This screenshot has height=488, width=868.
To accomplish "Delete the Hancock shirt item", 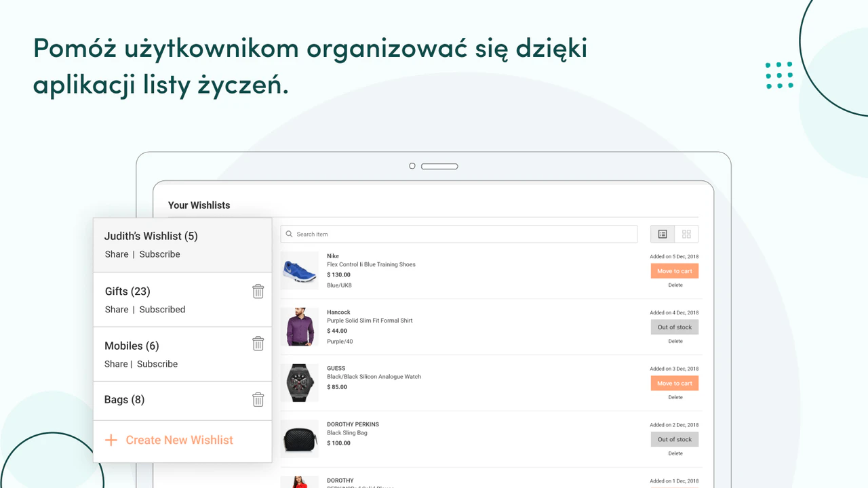I will (675, 342).
